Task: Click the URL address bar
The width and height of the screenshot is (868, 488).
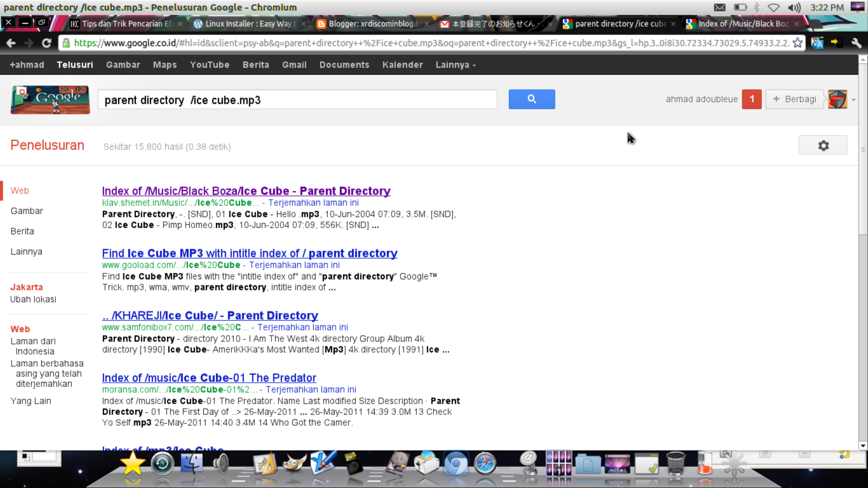Action: pyautogui.click(x=432, y=43)
